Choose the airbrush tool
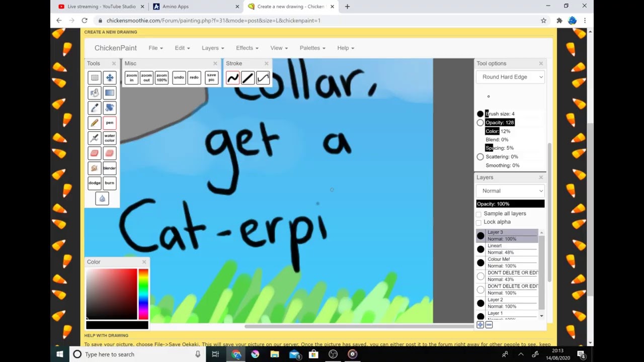This screenshot has width=644, height=362. tap(95, 138)
